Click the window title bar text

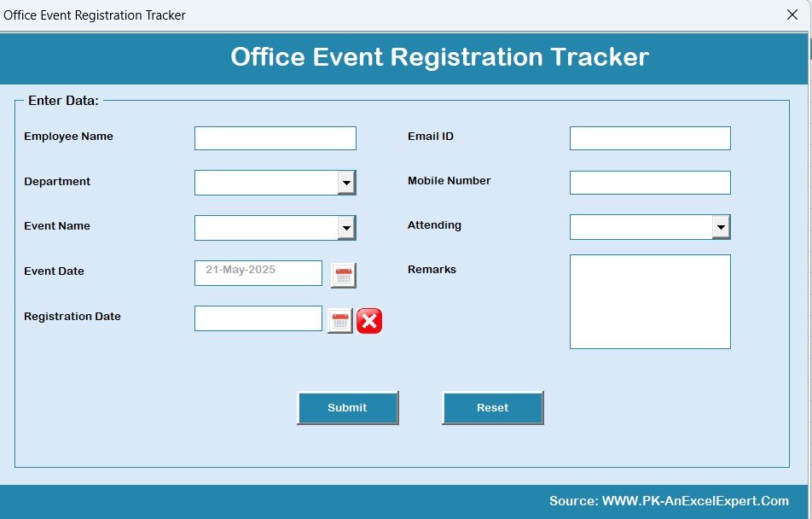pyautogui.click(x=95, y=15)
